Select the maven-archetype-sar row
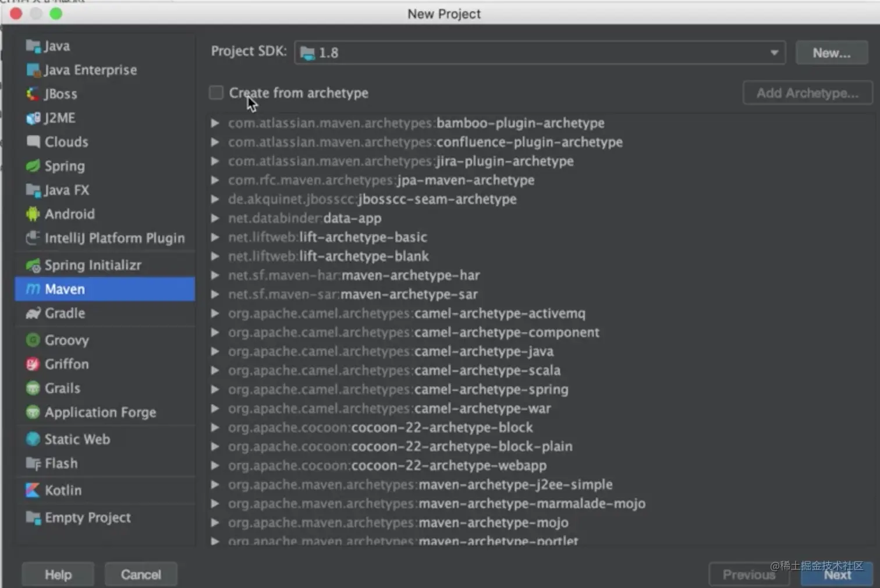 pos(541,294)
